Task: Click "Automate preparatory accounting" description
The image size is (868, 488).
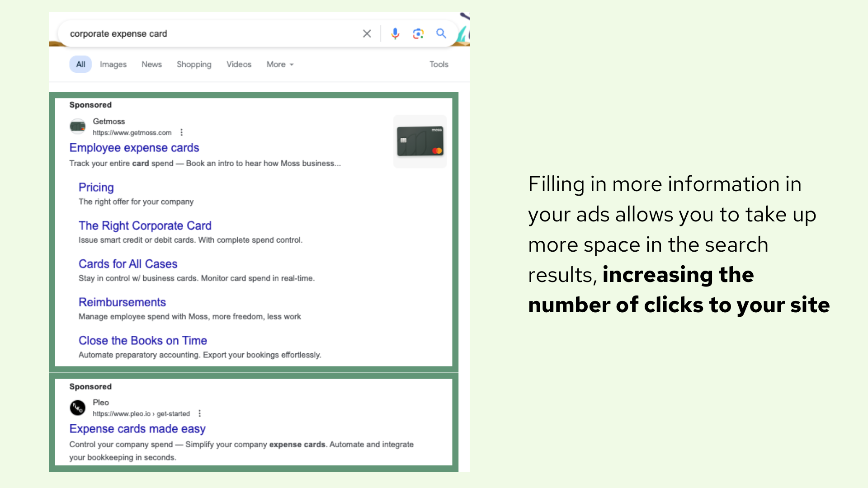Action: click(x=200, y=355)
